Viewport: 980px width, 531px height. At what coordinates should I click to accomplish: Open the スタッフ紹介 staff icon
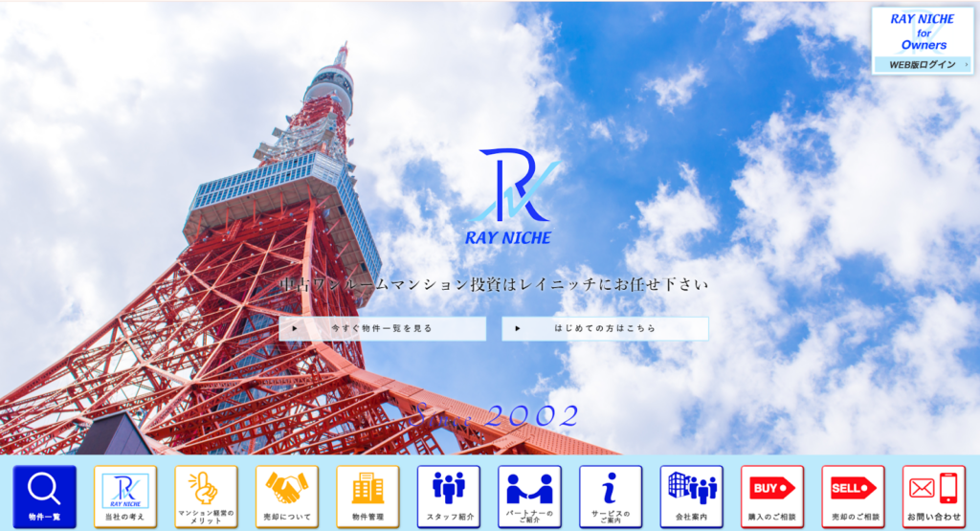click(x=449, y=497)
